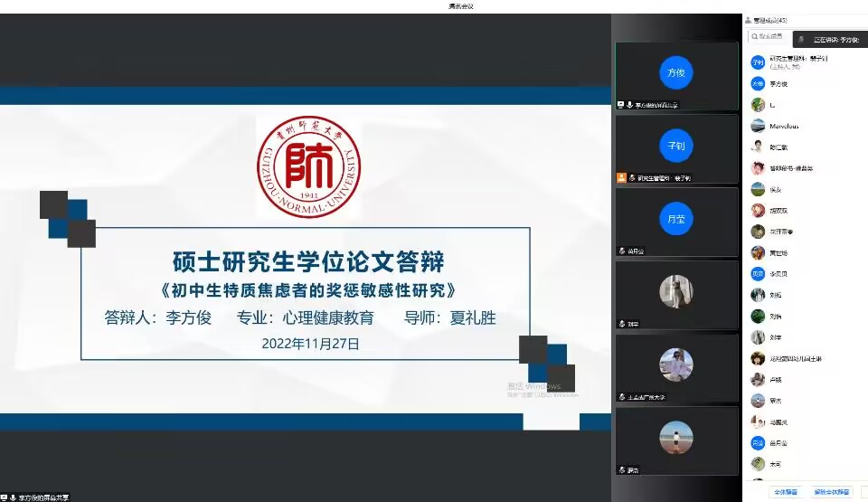
Task: Click the muted mic icon in the cat avatar tile
Action: [x=622, y=324]
